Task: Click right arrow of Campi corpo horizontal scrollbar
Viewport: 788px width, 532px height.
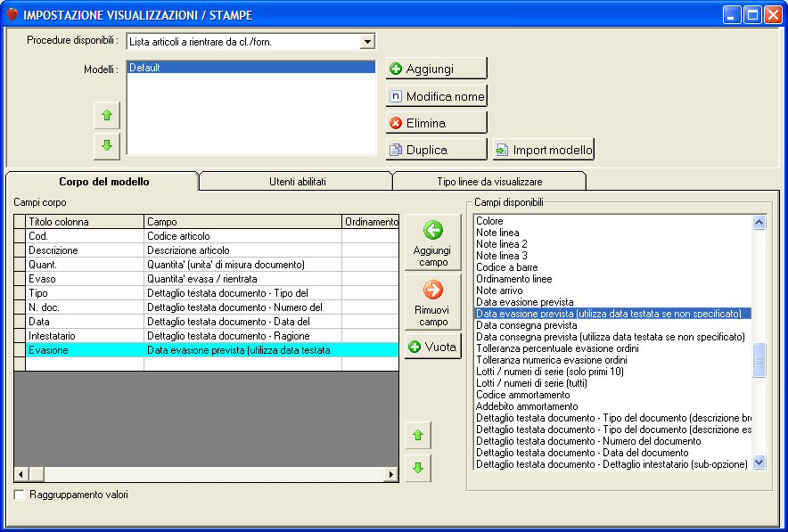Action: [x=391, y=474]
